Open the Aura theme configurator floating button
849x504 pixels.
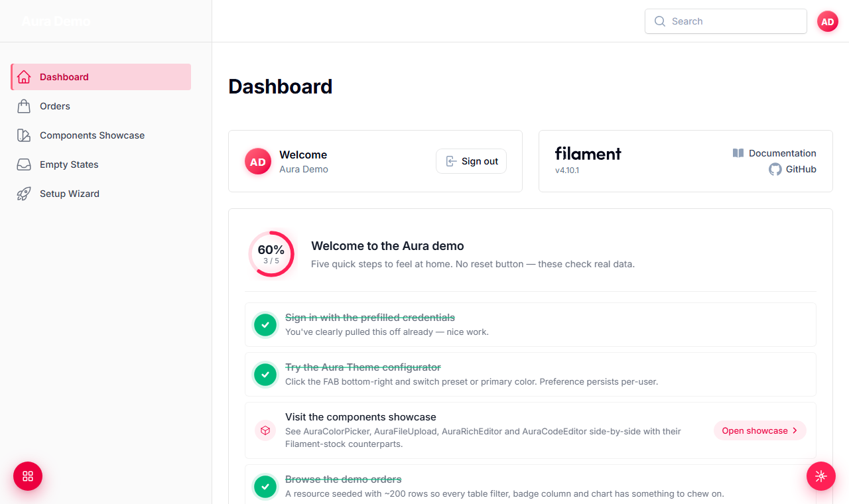click(x=821, y=476)
